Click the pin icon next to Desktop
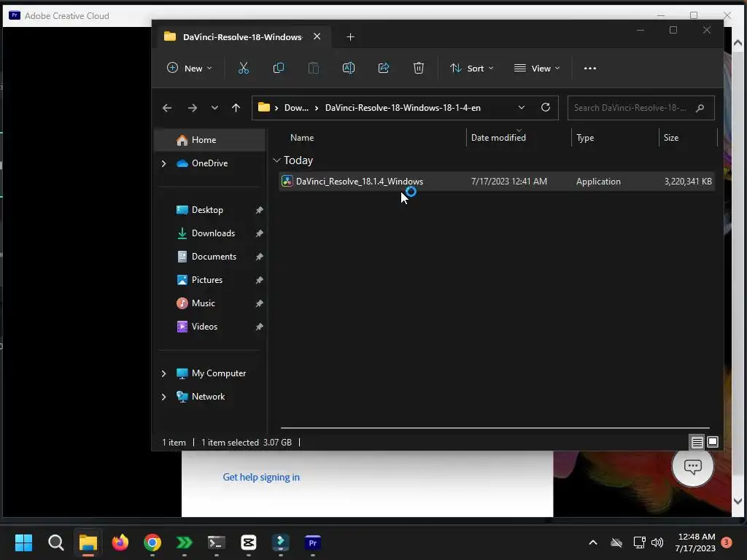Image resolution: width=747 pixels, height=560 pixels. tap(259, 210)
